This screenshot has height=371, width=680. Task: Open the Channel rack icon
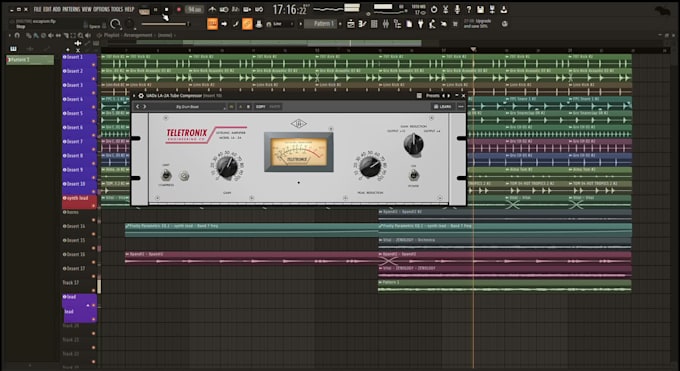[x=374, y=24]
